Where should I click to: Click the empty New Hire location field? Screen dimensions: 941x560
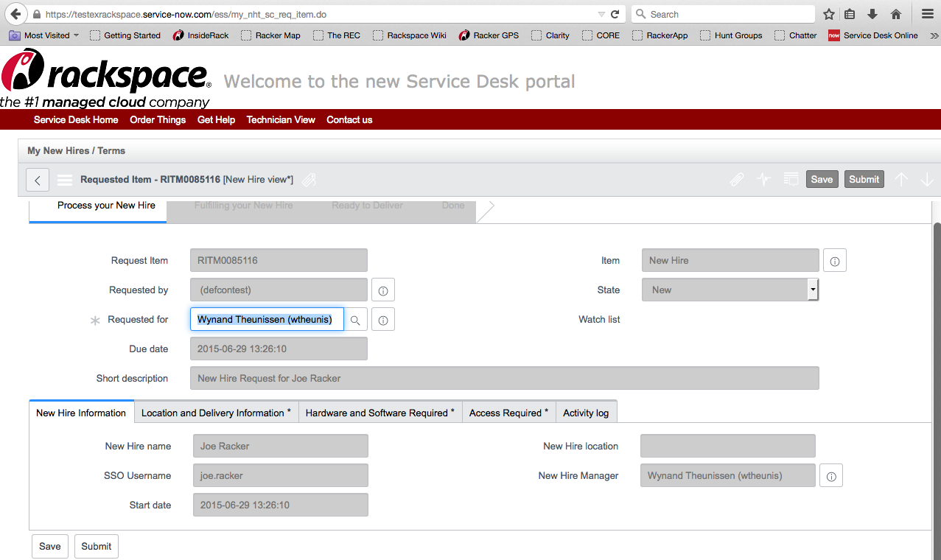(x=728, y=446)
